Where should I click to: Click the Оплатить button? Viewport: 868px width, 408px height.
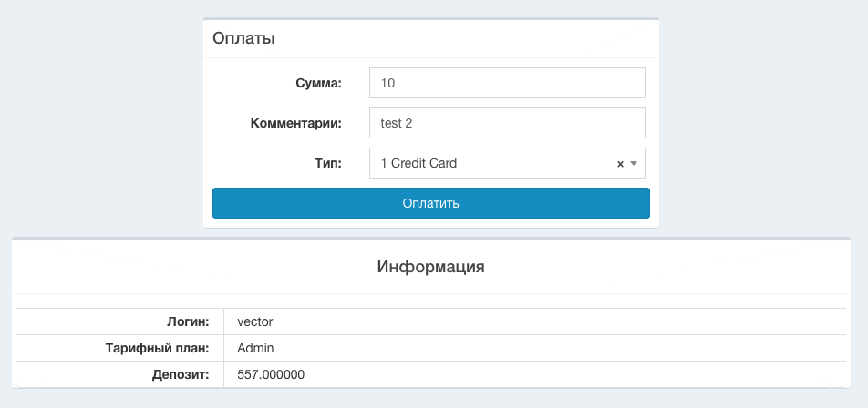pos(430,203)
